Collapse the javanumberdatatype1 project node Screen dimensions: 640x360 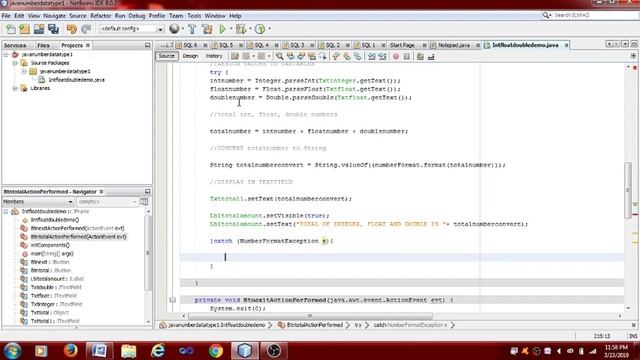tap(6, 54)
